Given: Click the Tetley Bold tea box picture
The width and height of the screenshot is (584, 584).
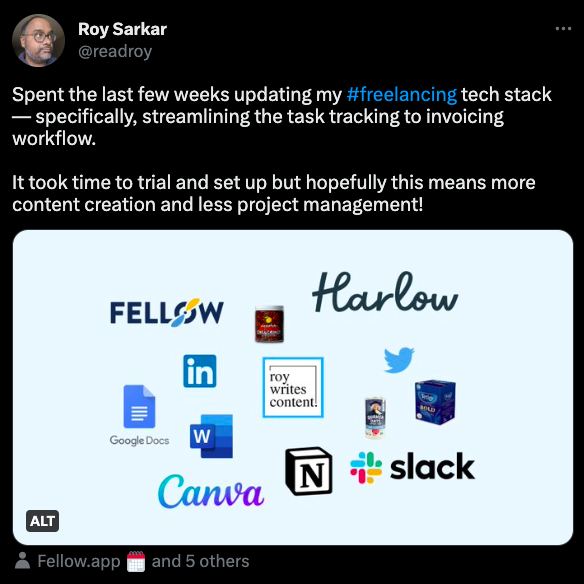Looking at the screenshot, I should point(435,402).
